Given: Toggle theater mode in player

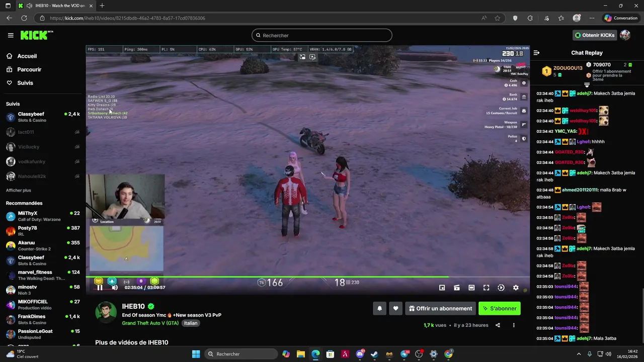Looking at the screenshot, I should [471, 288].
